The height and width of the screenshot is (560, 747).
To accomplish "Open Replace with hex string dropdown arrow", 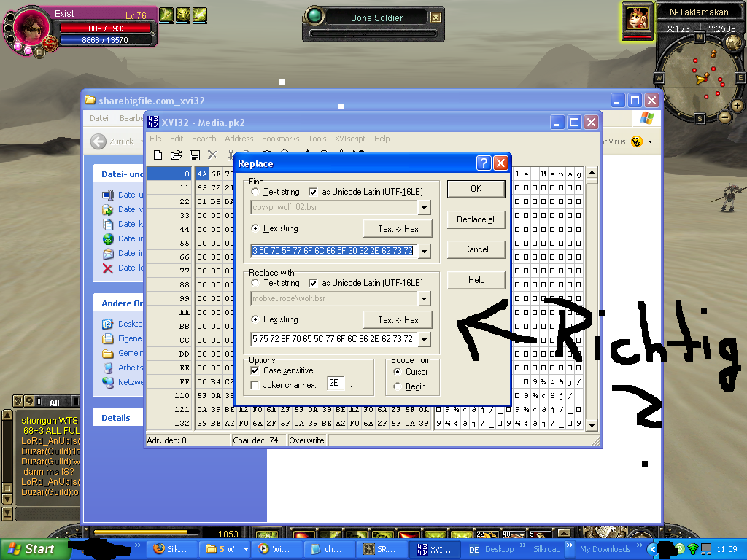I will 424,339.
